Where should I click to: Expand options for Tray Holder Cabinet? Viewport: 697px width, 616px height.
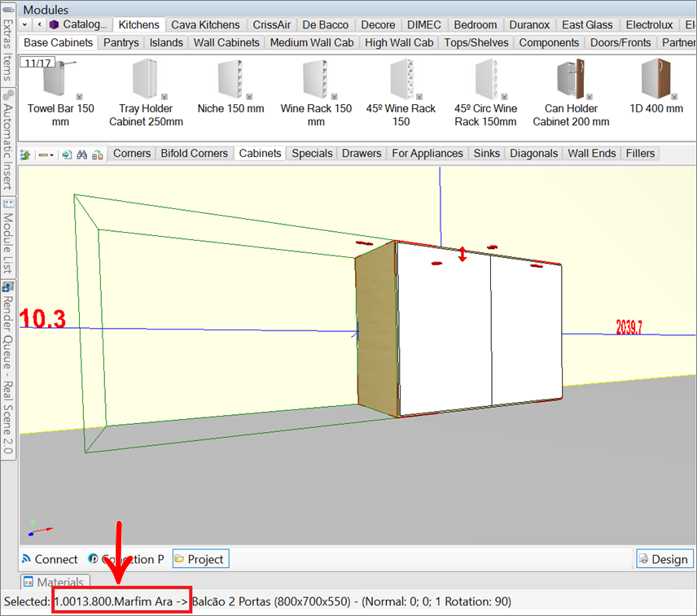tap(164, 96)
